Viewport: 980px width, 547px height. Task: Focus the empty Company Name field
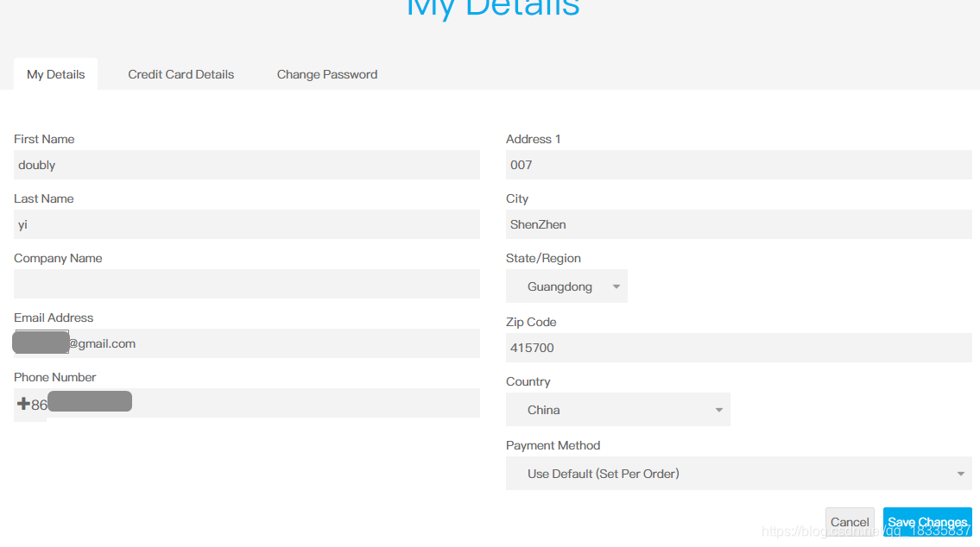247,284
